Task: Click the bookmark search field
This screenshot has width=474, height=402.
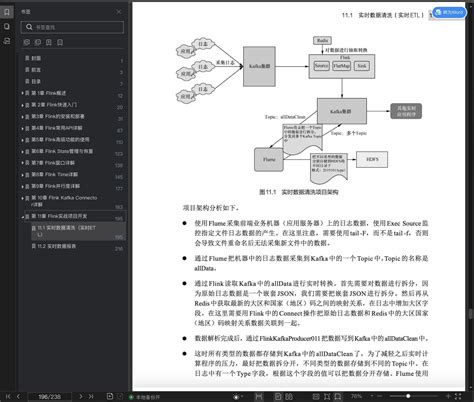Action: point(72,27)
